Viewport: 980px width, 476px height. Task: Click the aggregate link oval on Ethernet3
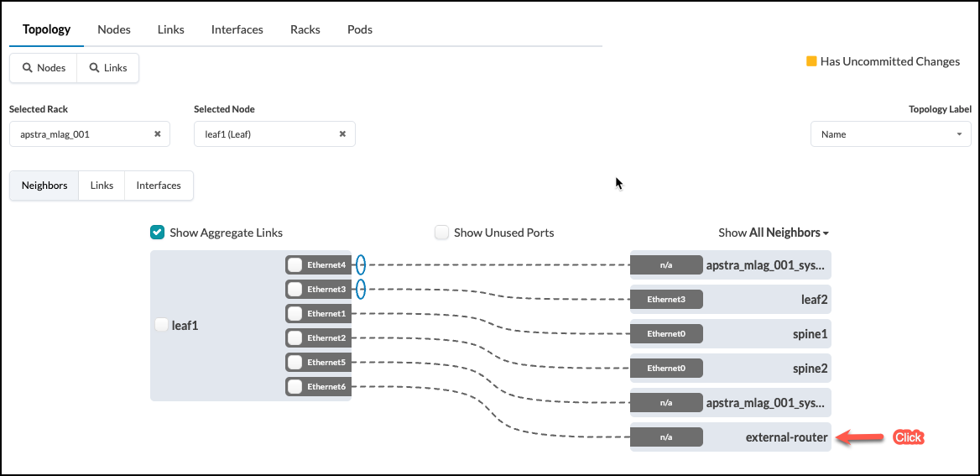click(x=361, y=290)
